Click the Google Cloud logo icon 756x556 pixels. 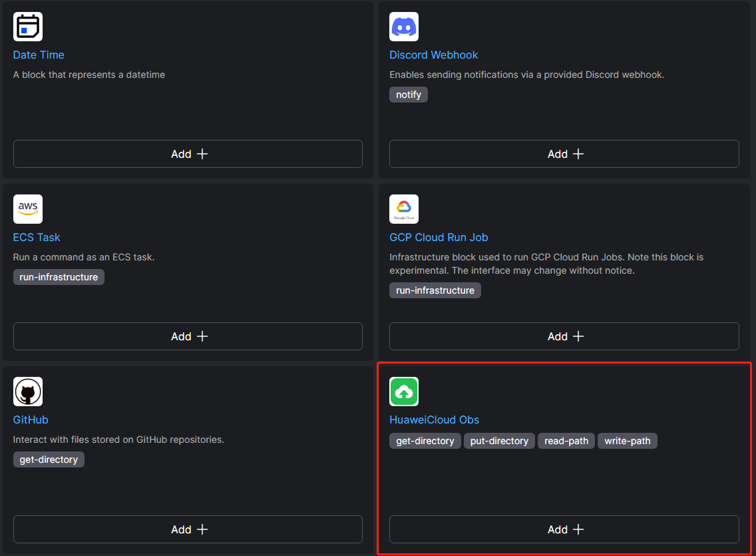(404, 209)
